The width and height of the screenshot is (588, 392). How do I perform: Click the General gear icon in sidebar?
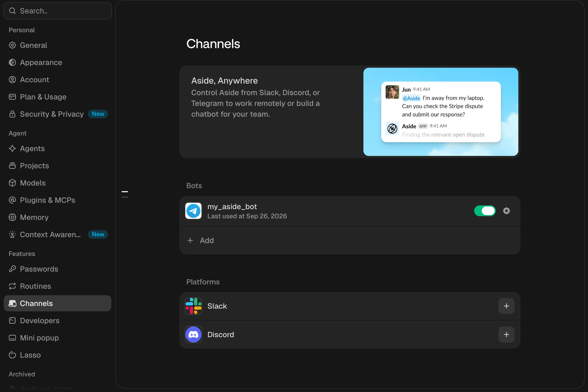12,45
